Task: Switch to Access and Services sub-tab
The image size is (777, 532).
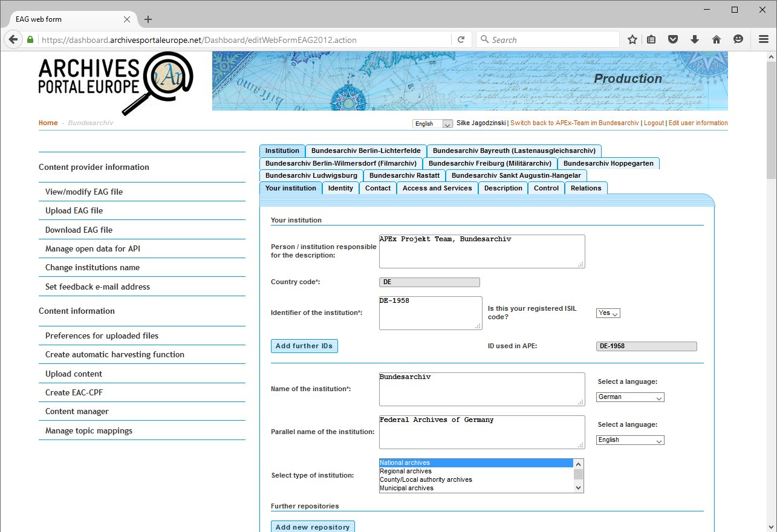Action: coord(437,189)
